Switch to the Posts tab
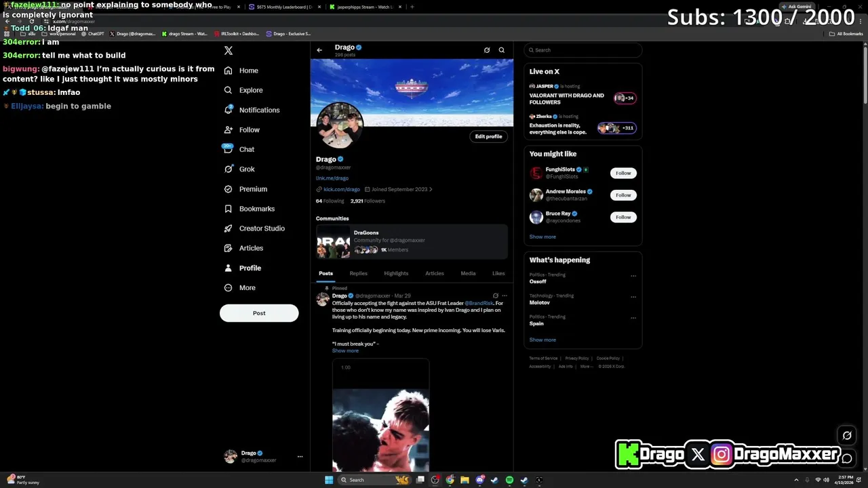This screenshot has height=488, width=868. coord(325,273)
